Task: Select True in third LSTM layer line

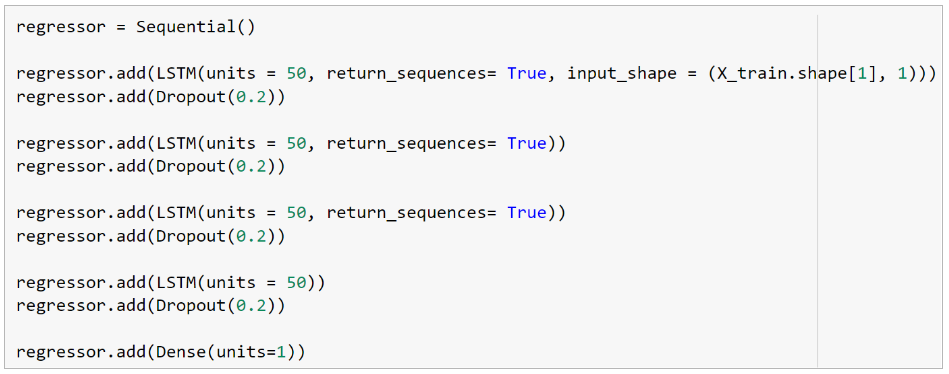Action: [x=528, y=214]
